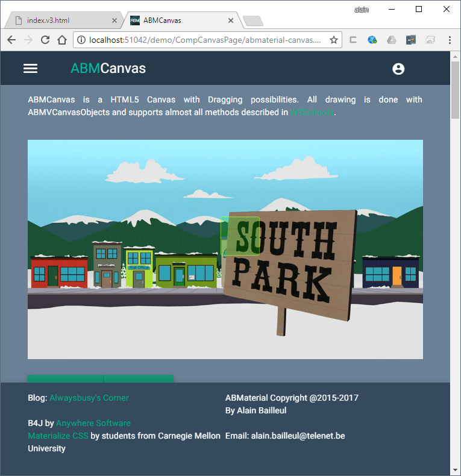Click the 'ABMaterial Copyright @2015-2017' text
The width and height of the screenshot is (461, 476).
point(292,398)
